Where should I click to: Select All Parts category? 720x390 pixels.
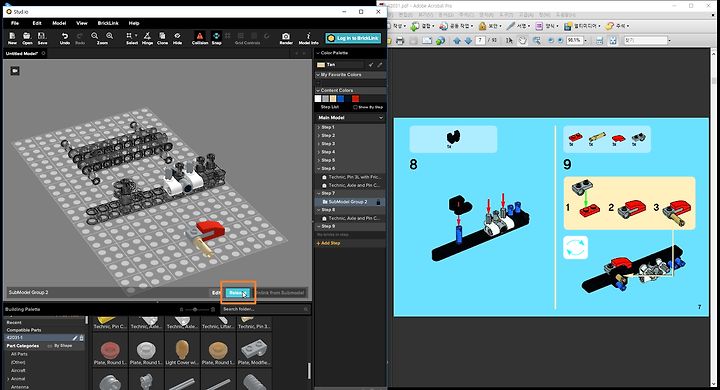(19, 354)
